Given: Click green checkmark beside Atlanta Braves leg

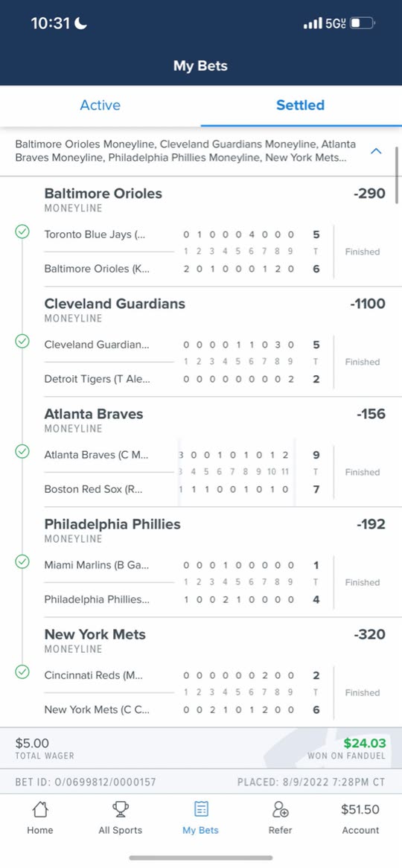Looking at the screenshot, I should click(22, 453).
